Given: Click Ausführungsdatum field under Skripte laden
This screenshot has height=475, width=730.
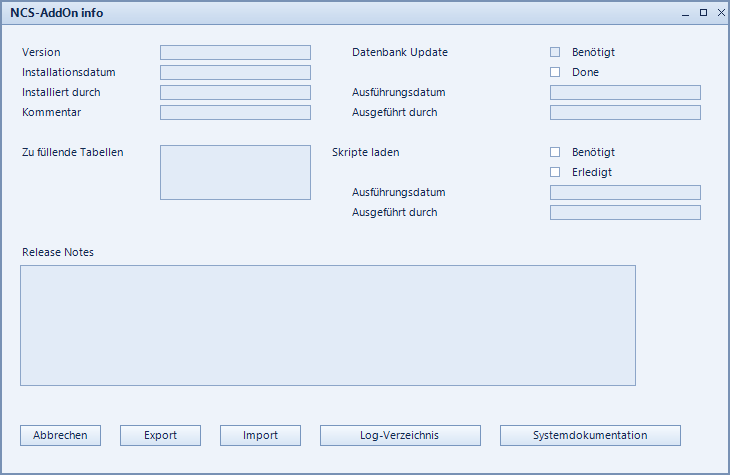Looking at the screenshot, I should pyautogui.click(x=625, y=192).
